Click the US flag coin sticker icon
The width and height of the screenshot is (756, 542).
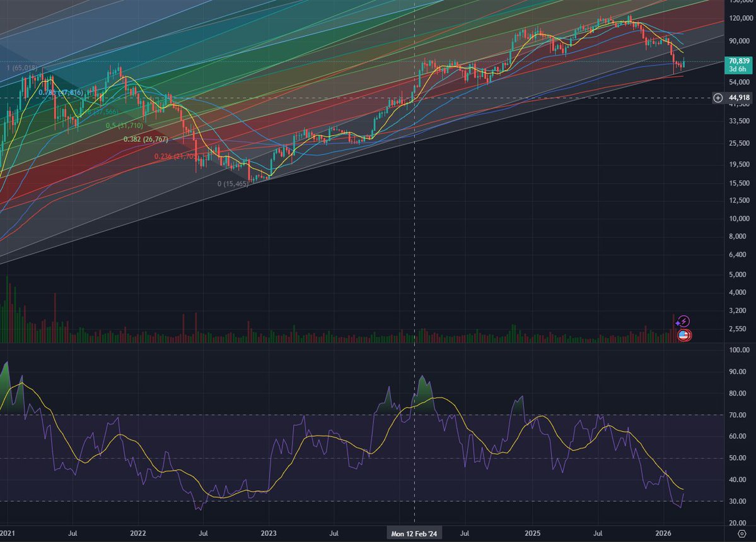point(683,335)
